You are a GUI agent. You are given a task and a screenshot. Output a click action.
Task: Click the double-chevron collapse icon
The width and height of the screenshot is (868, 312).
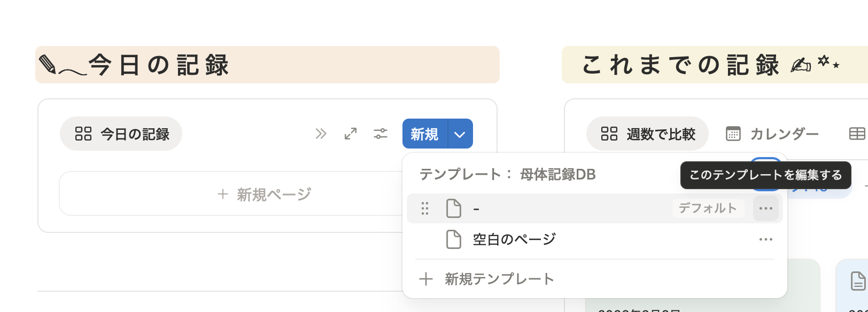[321, 134]
